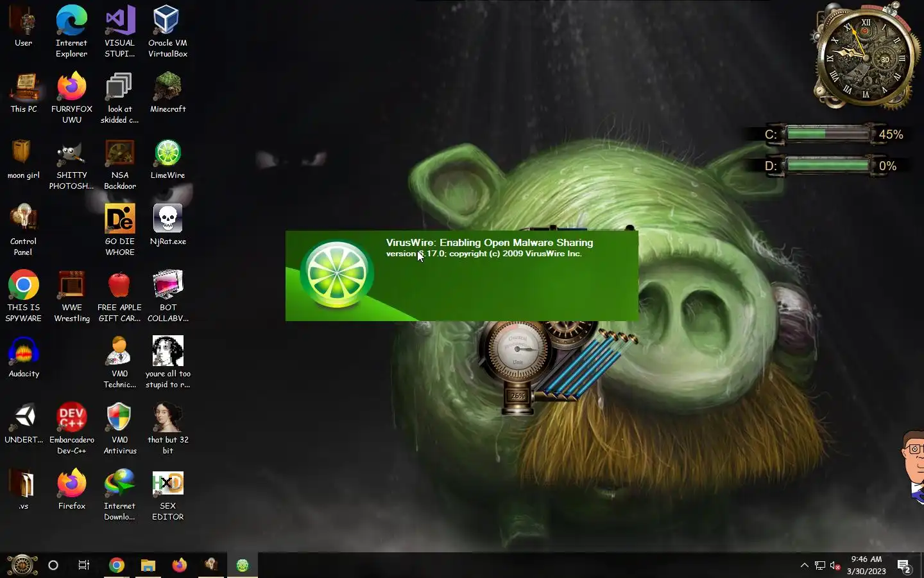This screenshot has width=924, height=578.
Task: Select the THIS IS SPYWARE Chrome icon
Action: [24, 296]
